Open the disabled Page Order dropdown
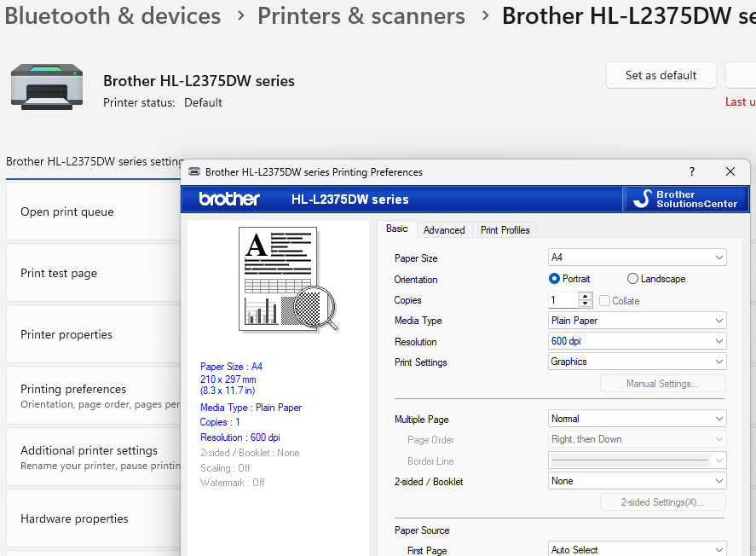 coord(637,439)
